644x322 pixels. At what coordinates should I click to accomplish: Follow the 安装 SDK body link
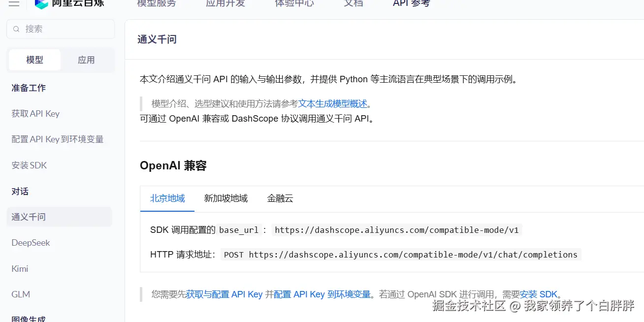click(539, 294)
